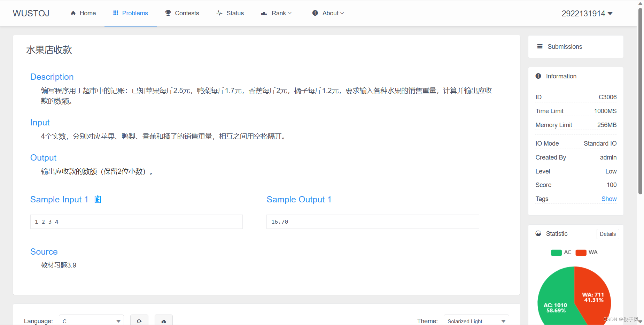Click the sample output value '16.70'
The height and width of the screenshot is (325, 644).
pyautogui.click(x=280, y=222)
